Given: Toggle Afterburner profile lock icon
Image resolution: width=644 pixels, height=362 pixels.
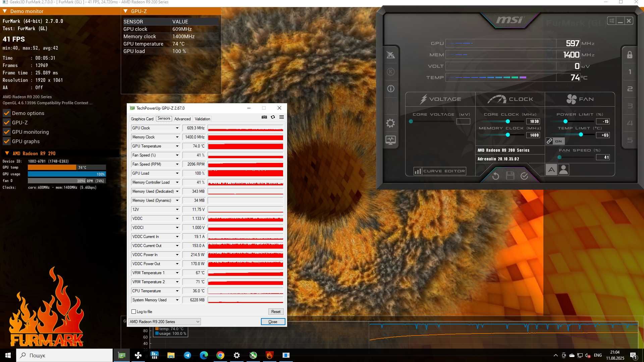Looking at the screenshot, I should point(630,55).
